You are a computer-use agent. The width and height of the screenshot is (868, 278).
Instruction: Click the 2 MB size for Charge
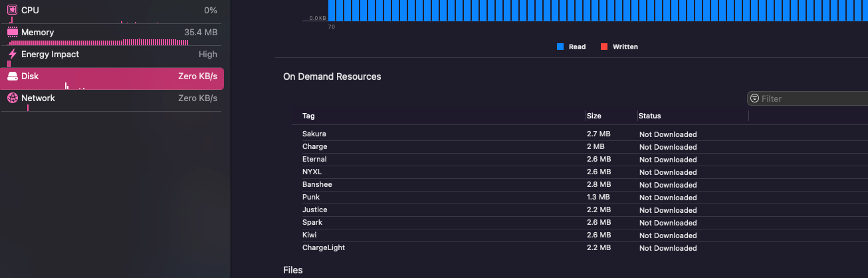click(596, 146)
